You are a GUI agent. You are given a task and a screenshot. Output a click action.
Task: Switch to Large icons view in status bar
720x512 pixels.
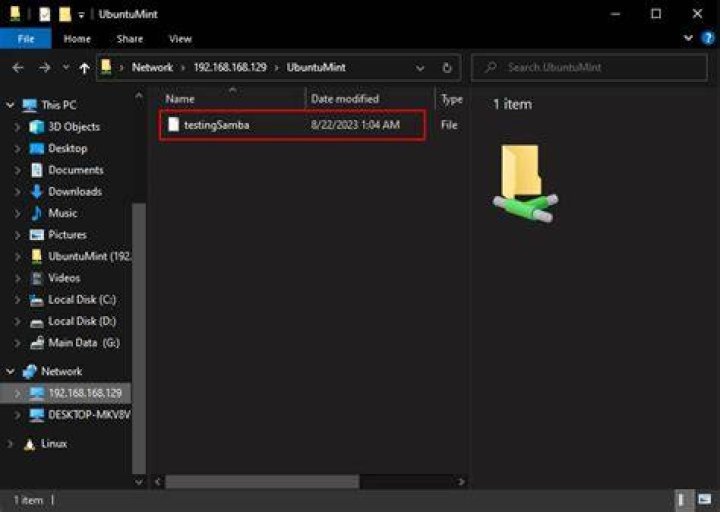[x=704, y=500]
